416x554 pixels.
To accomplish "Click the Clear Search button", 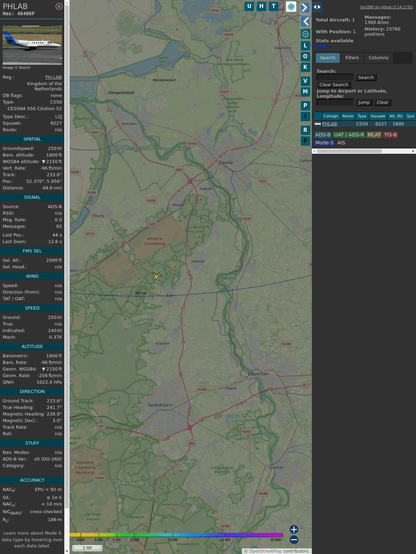I will [334, 84].
